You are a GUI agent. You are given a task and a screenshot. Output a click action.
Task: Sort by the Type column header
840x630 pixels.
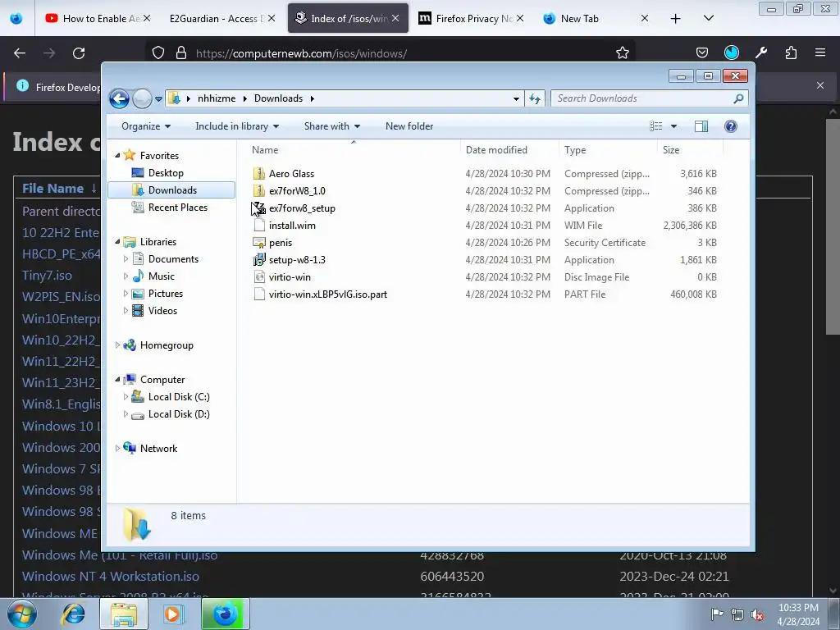[608, 150]
